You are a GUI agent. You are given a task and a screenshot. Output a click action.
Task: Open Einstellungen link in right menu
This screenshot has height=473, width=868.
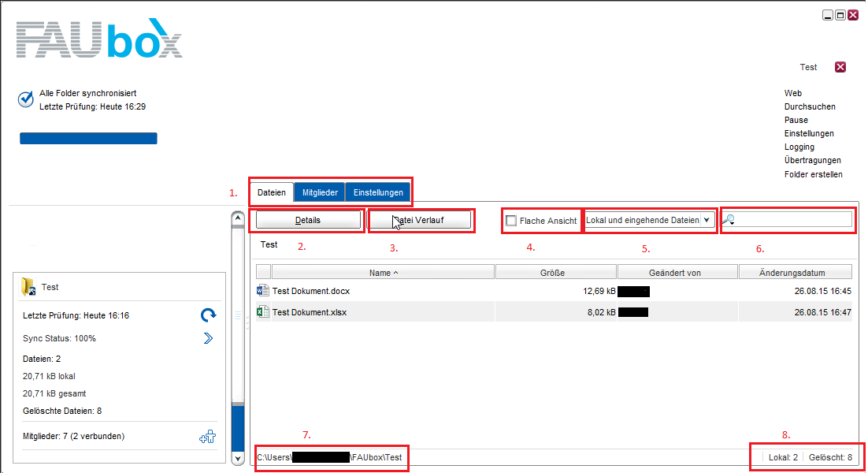click(x=809, y=133)
